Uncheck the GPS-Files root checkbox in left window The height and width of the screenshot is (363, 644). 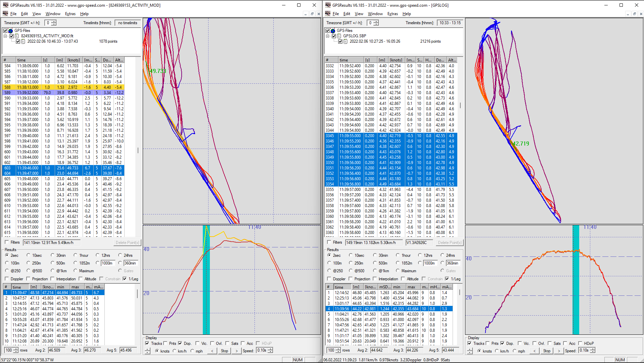[x=5, y=31]
